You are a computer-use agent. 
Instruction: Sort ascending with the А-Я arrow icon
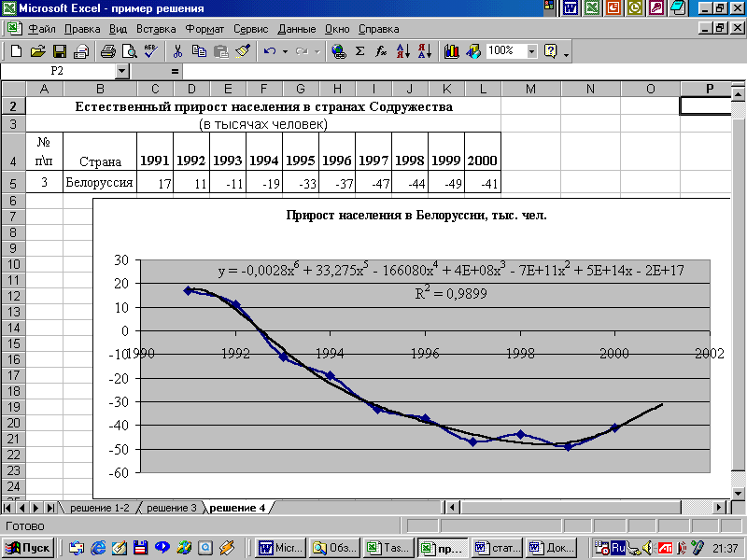(403, 51)
